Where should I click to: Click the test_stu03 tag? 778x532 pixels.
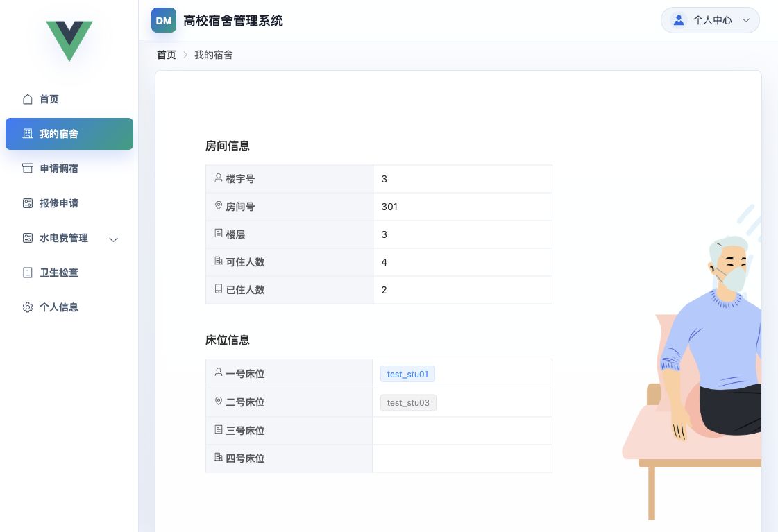[408, 402]
